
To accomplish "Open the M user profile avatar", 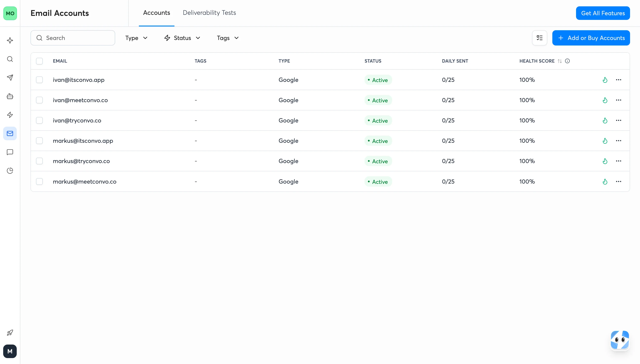I will pos(10,351).
